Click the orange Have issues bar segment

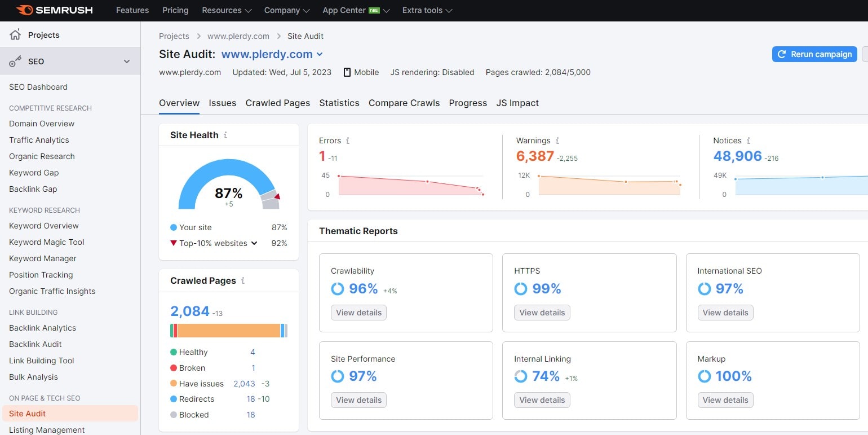click(228, 331)
